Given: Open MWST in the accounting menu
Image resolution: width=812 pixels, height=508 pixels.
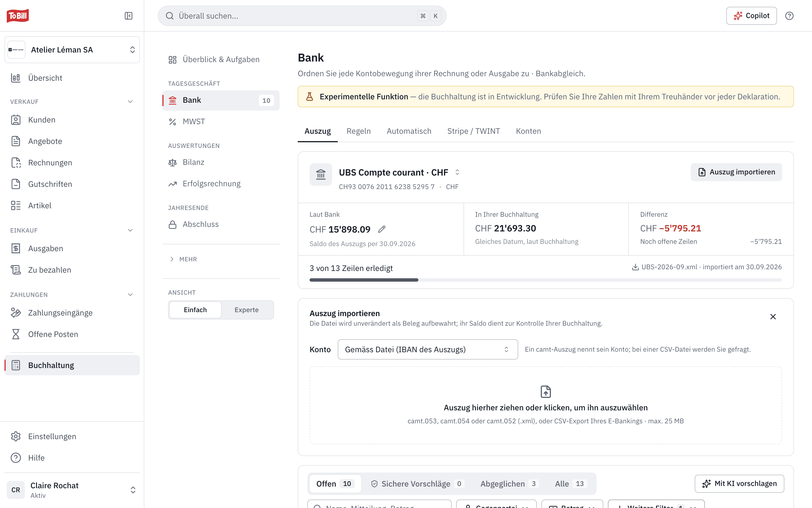Looking at the screenshot, I should 221,122.
